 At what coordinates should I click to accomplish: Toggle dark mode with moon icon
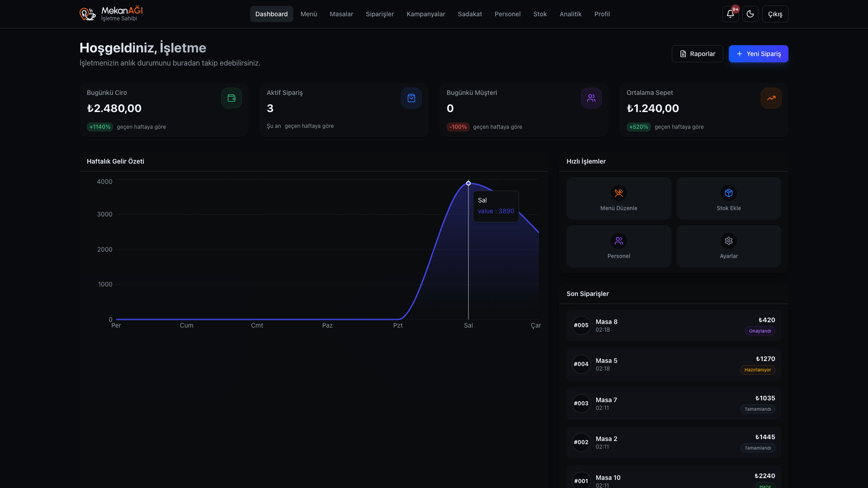(x=750, y=14)
